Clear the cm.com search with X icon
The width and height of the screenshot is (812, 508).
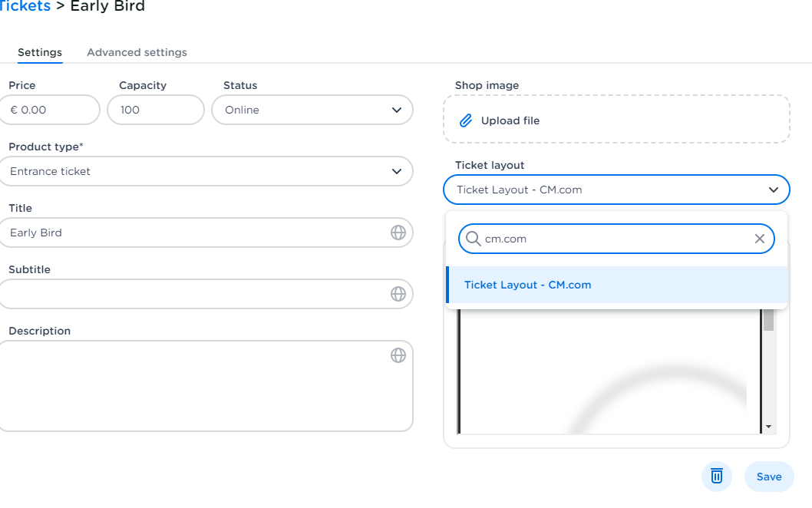click(759, 239)
